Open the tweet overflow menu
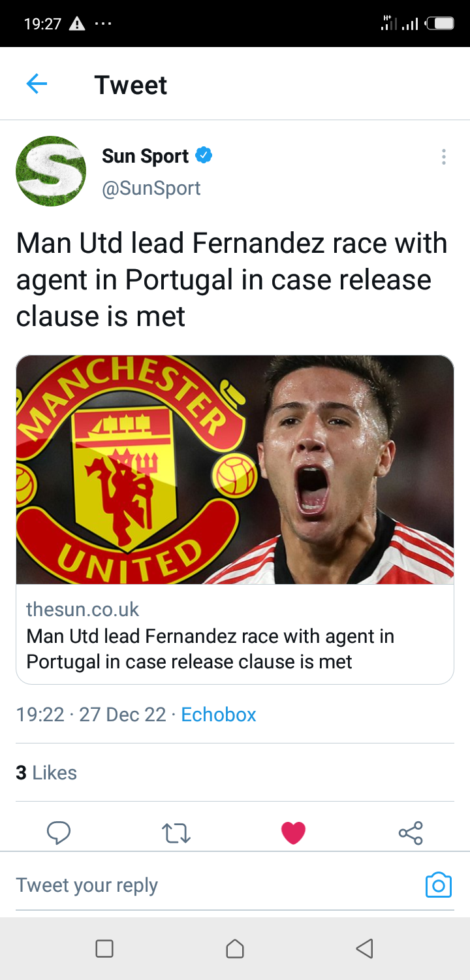Screen dimensions: 470x980 [x=443, y=157]
